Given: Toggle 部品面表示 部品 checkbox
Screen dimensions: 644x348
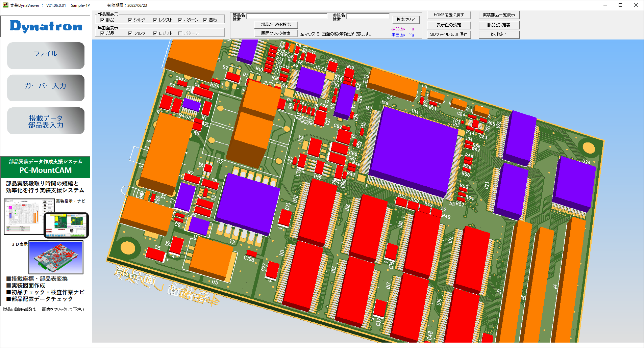Looking at the screenshot, I should click(102, 20).
